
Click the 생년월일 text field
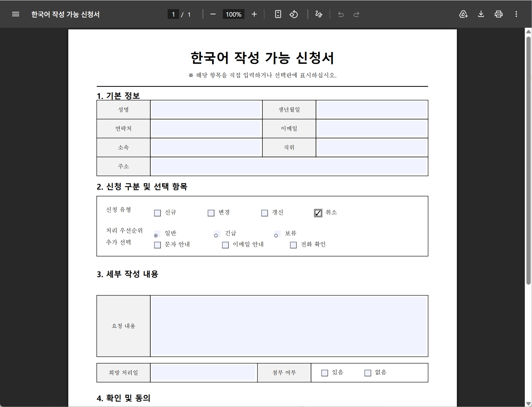[x=372, y=110]
